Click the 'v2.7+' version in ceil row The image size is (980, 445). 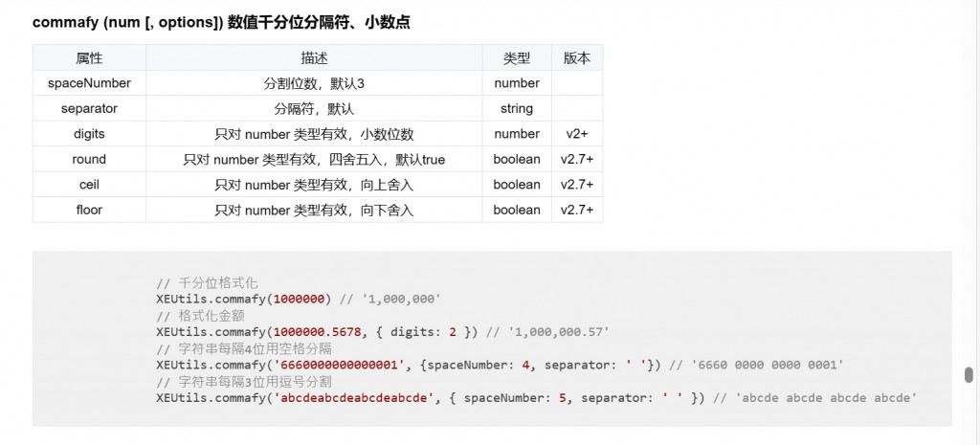(x=577, y=185)
